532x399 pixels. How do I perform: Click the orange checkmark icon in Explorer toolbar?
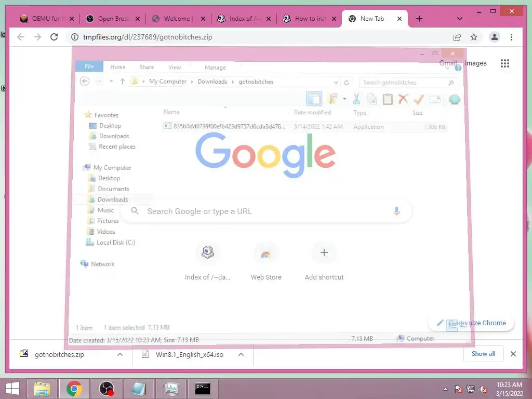pos(419,99)
